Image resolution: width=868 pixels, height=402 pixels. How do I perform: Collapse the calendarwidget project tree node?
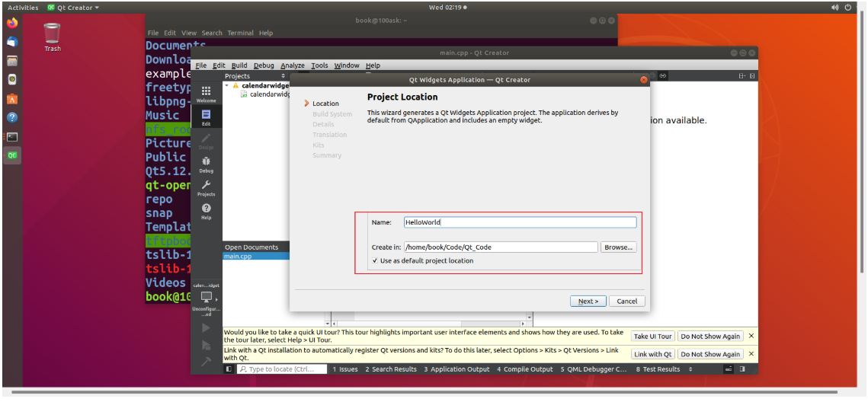click(226, 86)
